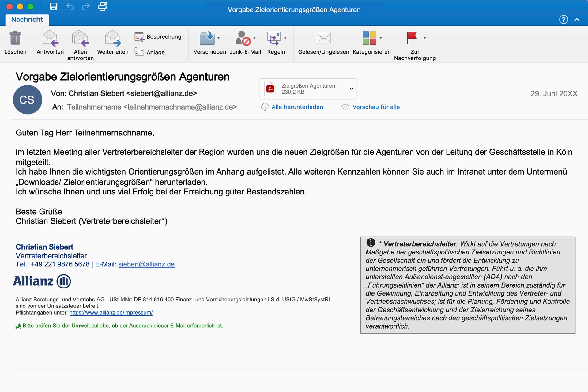Select the Nachricht tab
Image resolution: width=588 pixels, height=392 pixels.
click(27, 20)
